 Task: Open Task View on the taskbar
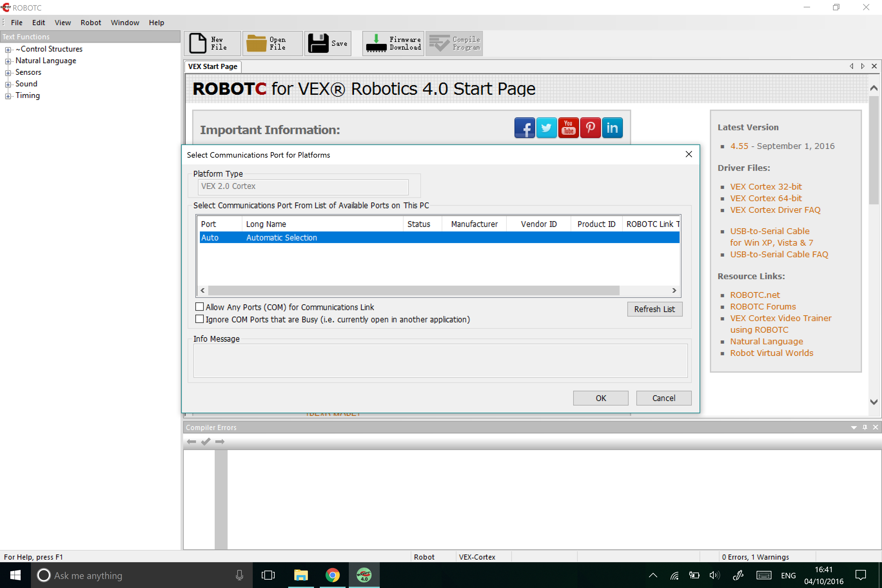pos(268,575)
